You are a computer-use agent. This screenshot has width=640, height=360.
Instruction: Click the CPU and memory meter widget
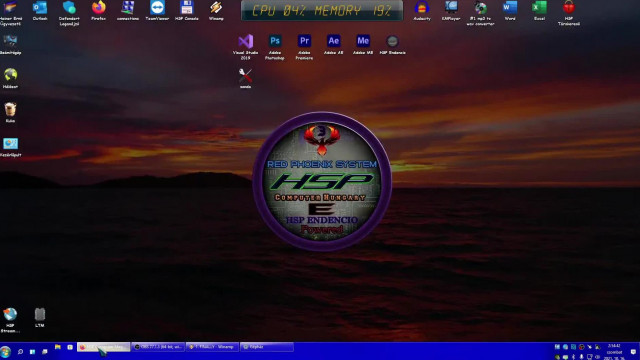pyautogui.click(x=322, y=11)
